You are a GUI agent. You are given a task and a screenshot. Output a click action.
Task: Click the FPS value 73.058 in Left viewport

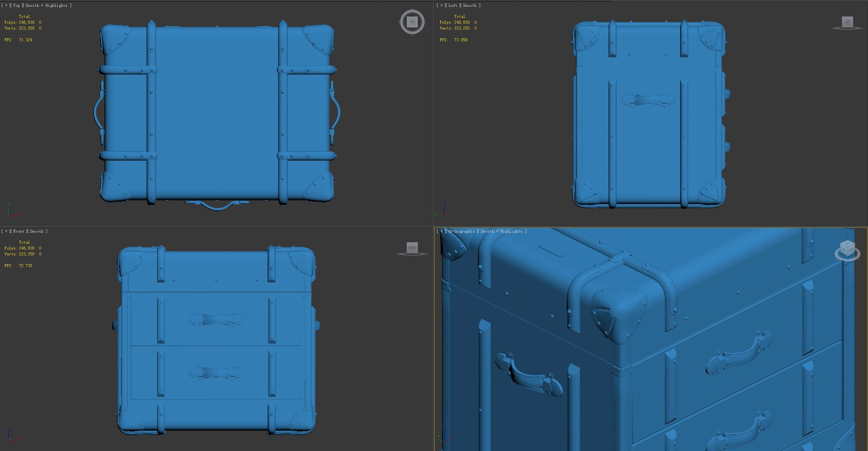(x=461, y=40)
